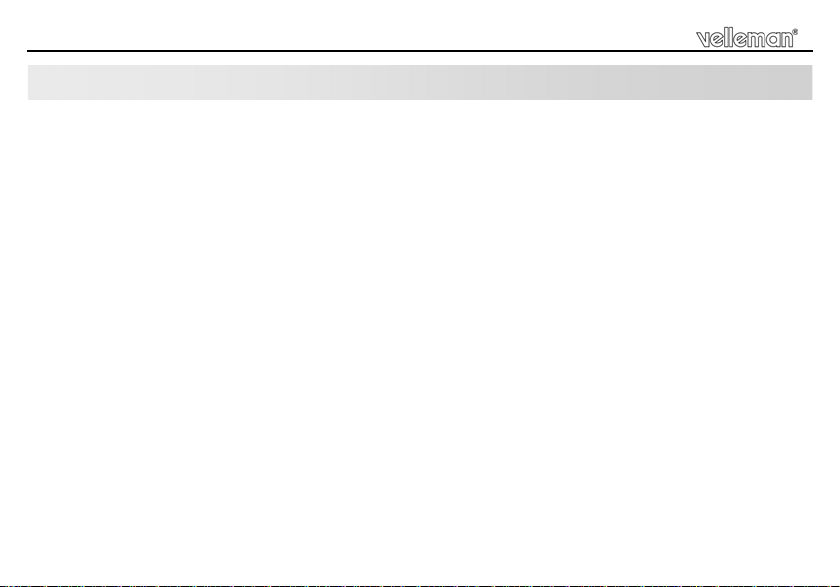The width and height of the screenshot is (840, 587).
Task: Click the first e in velleman logo
Action: coord(716,40)
